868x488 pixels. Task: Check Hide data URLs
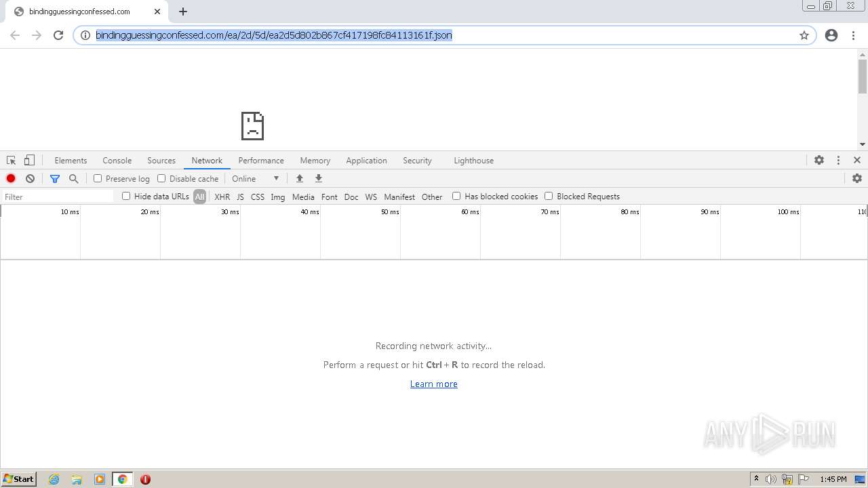[x=126, y=196]
